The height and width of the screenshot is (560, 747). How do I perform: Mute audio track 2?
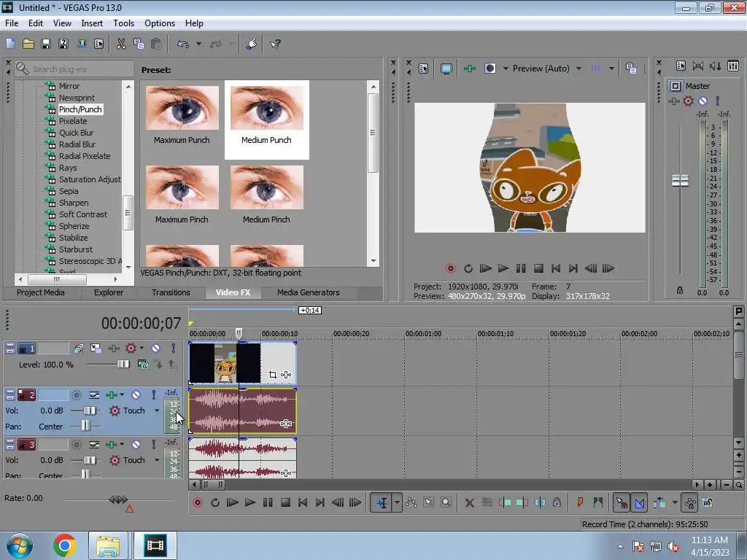[136, 394]
